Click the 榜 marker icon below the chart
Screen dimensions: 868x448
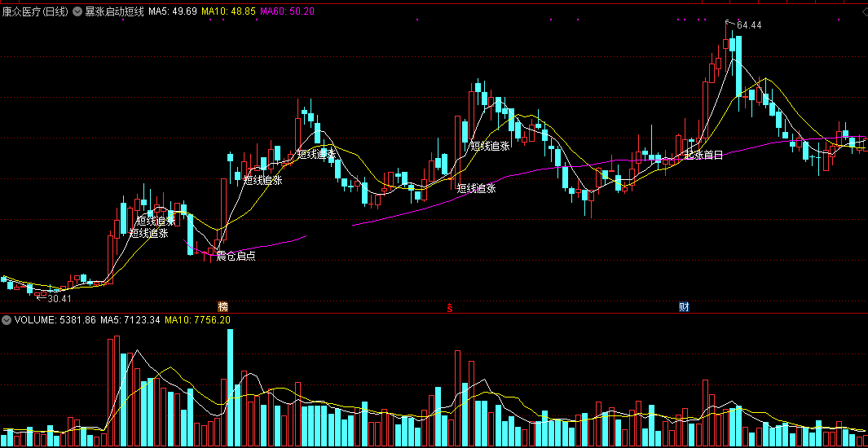223,307
